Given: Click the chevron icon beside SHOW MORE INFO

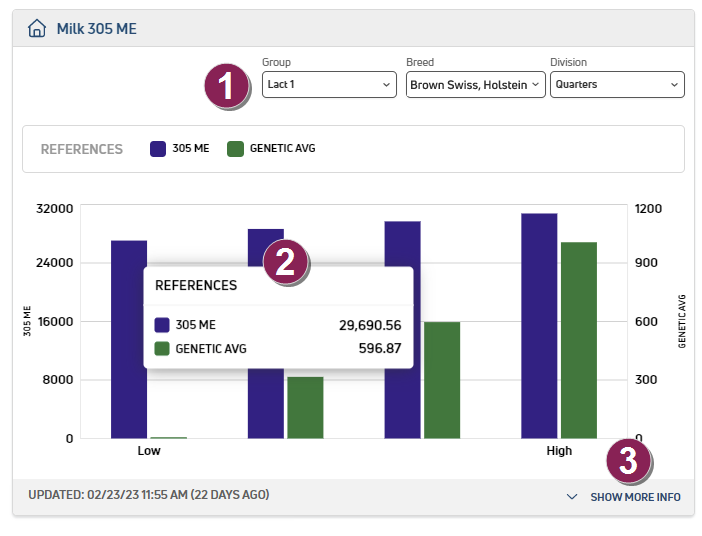Looking at the screenshot, I should click(572, 496).
